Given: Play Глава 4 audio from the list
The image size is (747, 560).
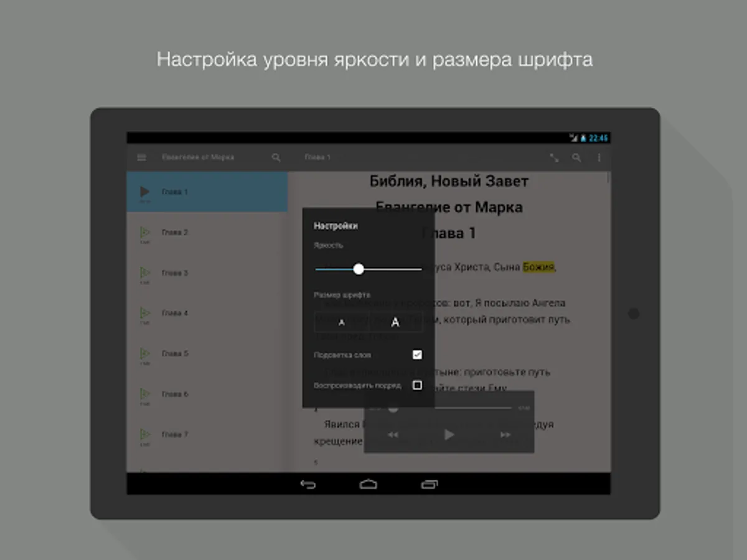Looking at the screenshot, I should tap(144, 314).
